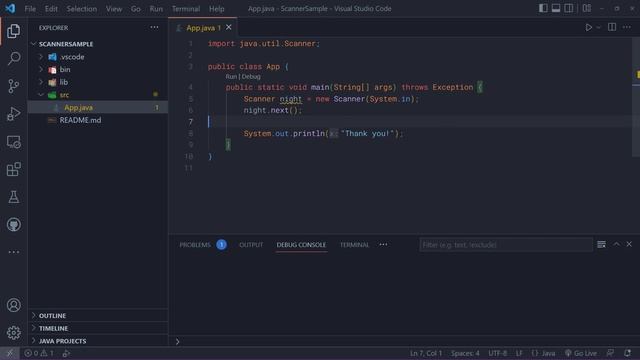Select the DEBUG CONSOLE tab
Viewport: 640px width, 360px height.
pyautogui.click(x=301, y=244)
